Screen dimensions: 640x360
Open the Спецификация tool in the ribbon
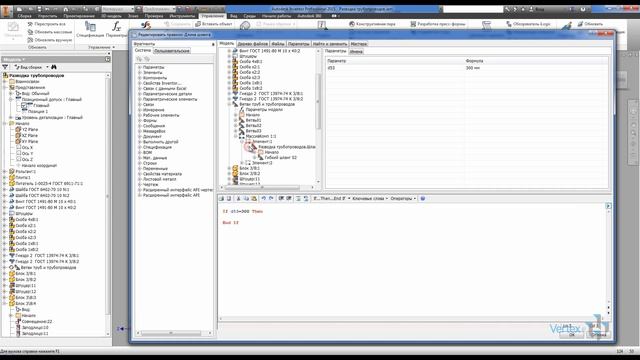tap(90, 30)
